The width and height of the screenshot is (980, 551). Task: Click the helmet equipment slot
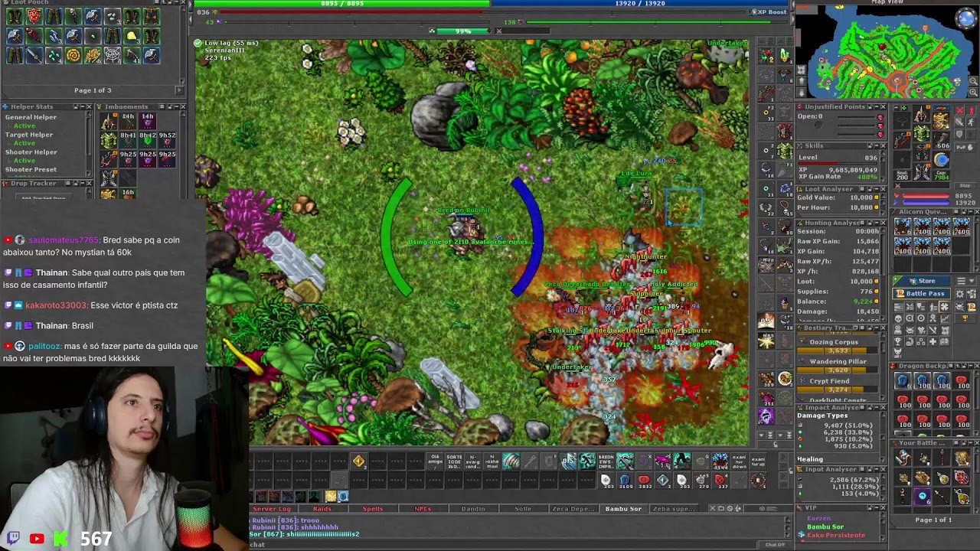(x=922, y=112)
